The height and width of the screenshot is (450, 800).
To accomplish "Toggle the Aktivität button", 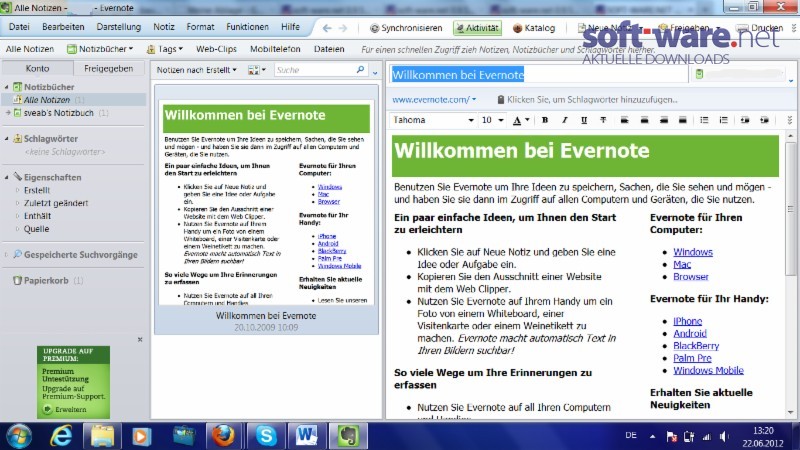I will (478, 28).
